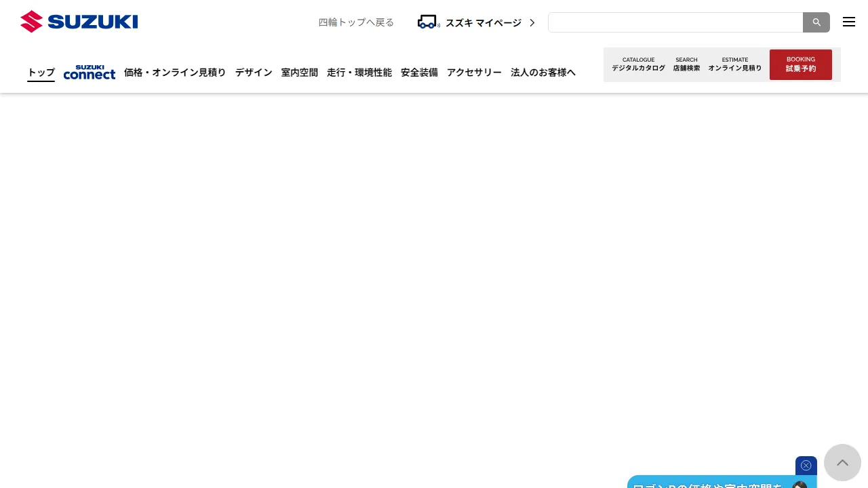
Task: Open the Suzuki Connect logo link
Action: 89,73
